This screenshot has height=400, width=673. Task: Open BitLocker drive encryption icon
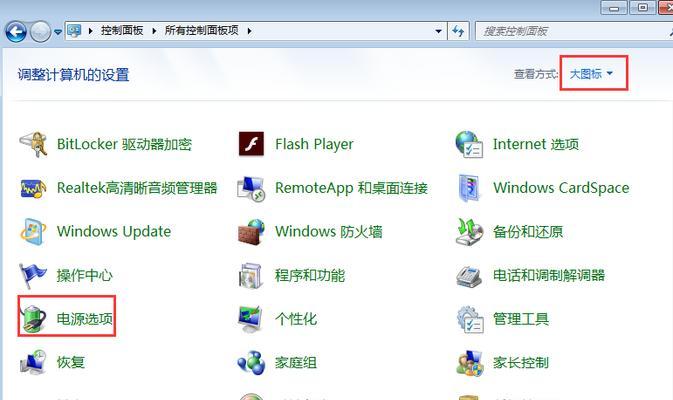[x=33, y=144]
